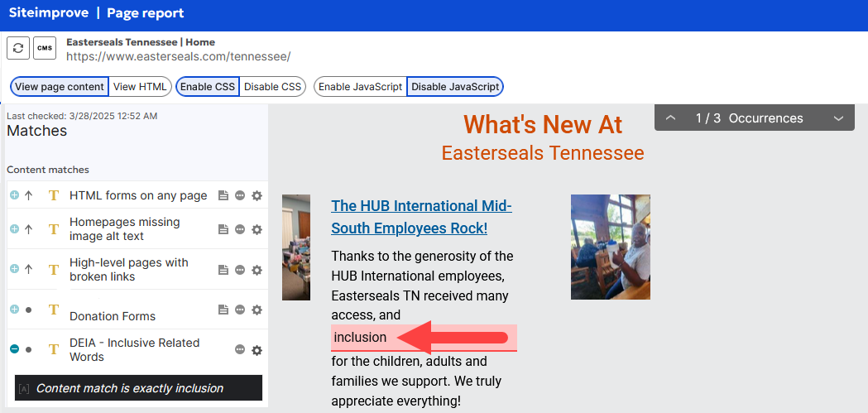Click the Siteimprove logo text in header

(49, 12)
